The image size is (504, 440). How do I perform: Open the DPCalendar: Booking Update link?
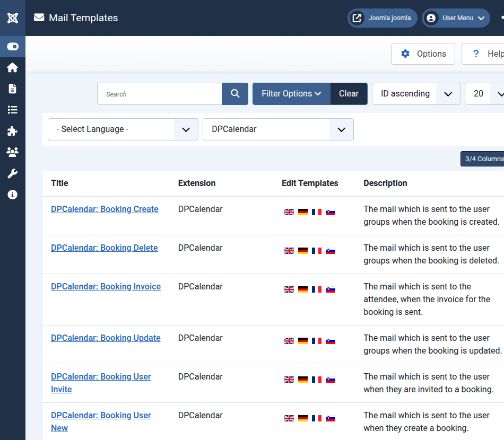tap(106, 338)
